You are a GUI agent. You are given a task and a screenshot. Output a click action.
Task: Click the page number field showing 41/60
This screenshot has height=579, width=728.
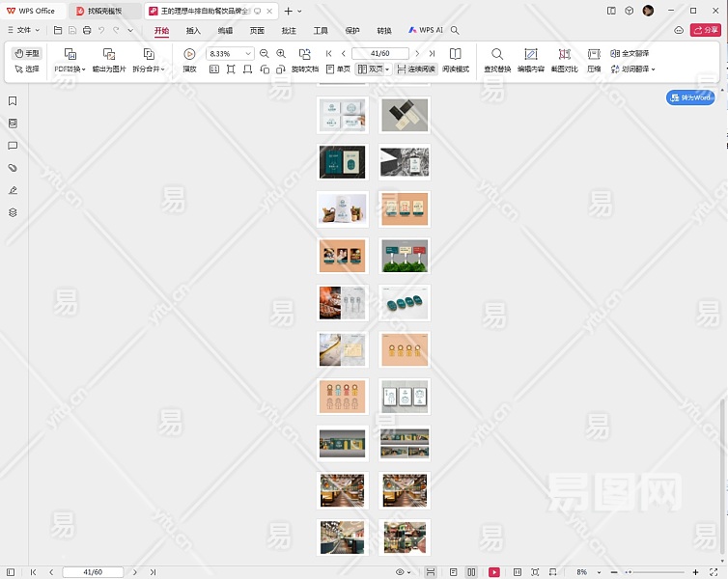[x=95, y=572]
